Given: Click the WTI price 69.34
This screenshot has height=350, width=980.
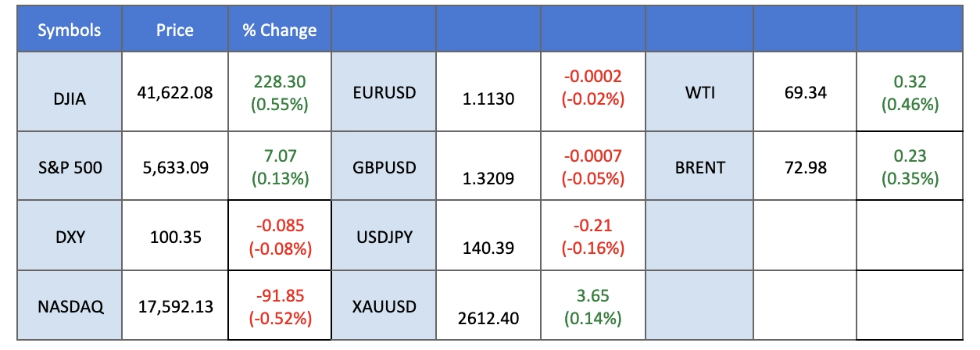Looking at the screenshot, I should tap(805, 94).
